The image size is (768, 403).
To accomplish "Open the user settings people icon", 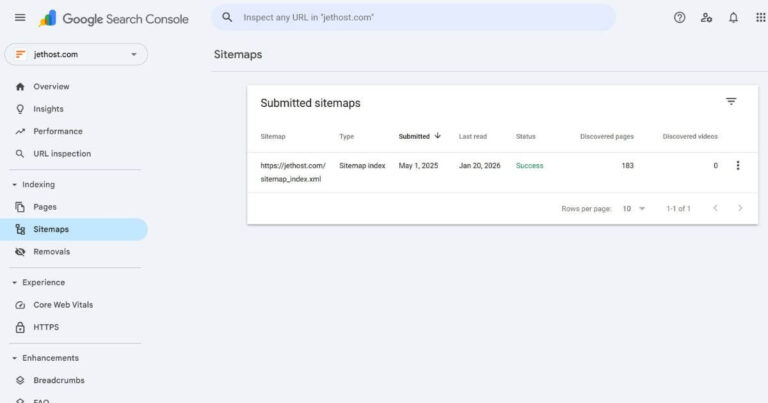I will (x=706, y=18).
